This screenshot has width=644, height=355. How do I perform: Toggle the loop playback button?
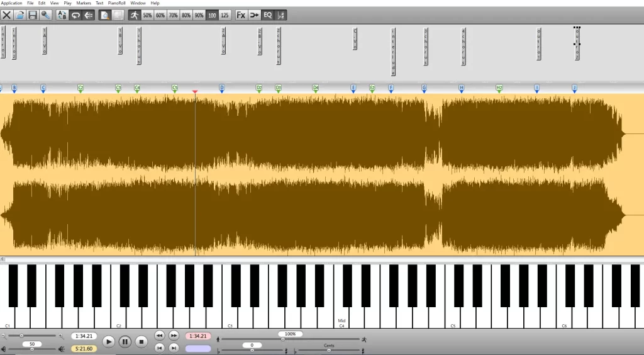[75, 14]
